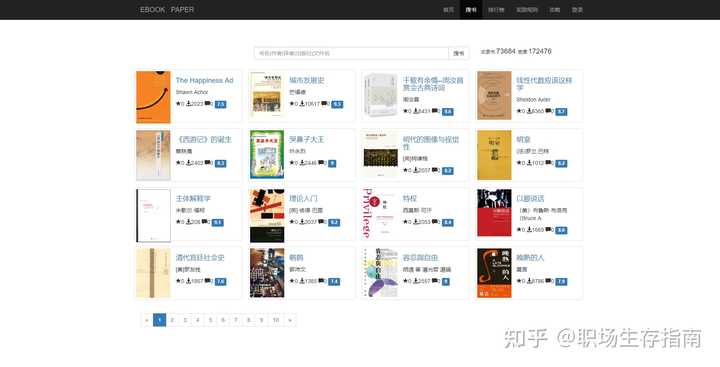Jump to page 10 in pagination
720x367 pixels.
pos(276,320)
